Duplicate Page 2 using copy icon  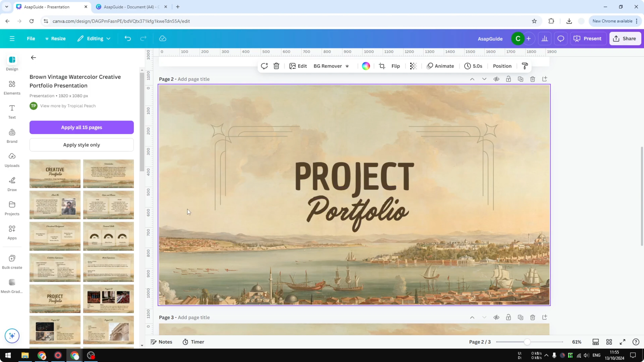pyautogui.click(x=520, y=79)
